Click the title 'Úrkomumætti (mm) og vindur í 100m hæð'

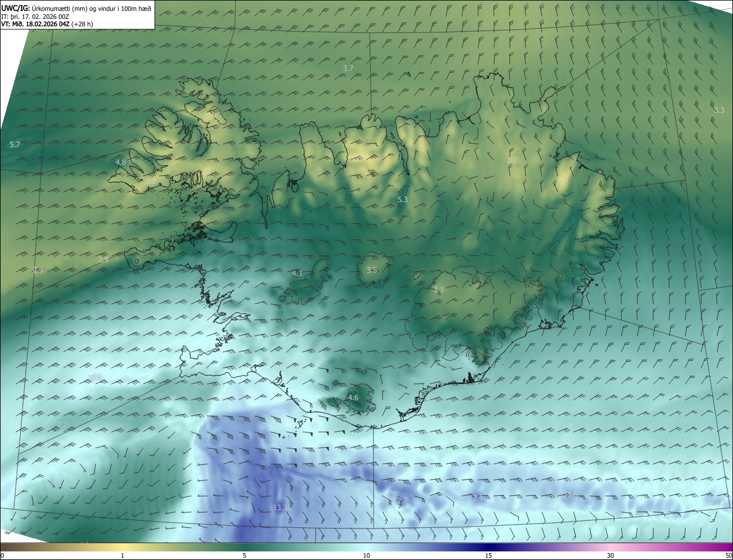92,9
